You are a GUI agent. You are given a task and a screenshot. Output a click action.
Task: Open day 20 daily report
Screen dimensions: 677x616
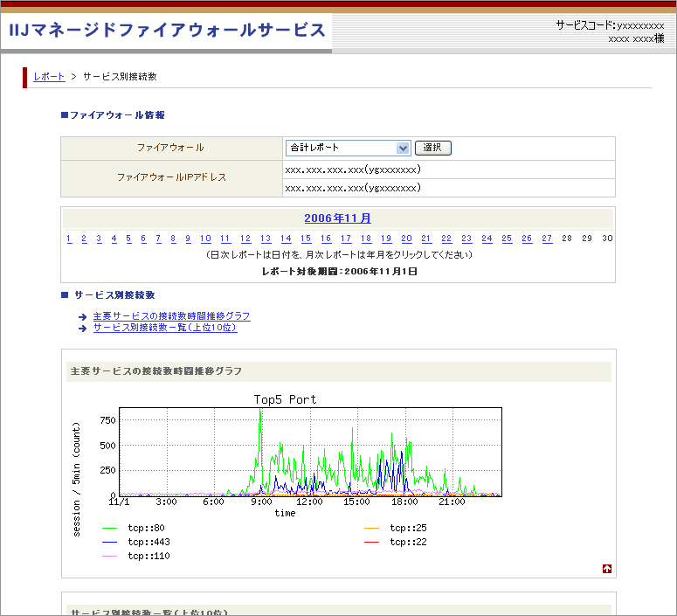point(406,239)
